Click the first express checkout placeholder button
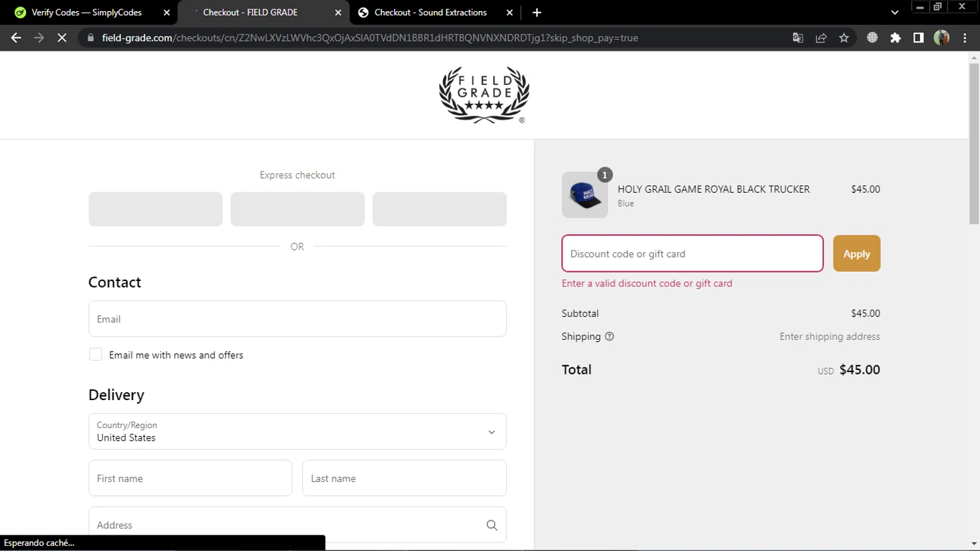The image size is (980, 551). tap(155, 209)
